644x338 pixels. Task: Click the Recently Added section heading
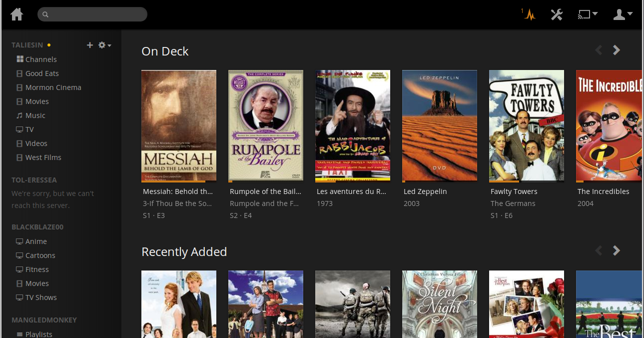[184, 251]
